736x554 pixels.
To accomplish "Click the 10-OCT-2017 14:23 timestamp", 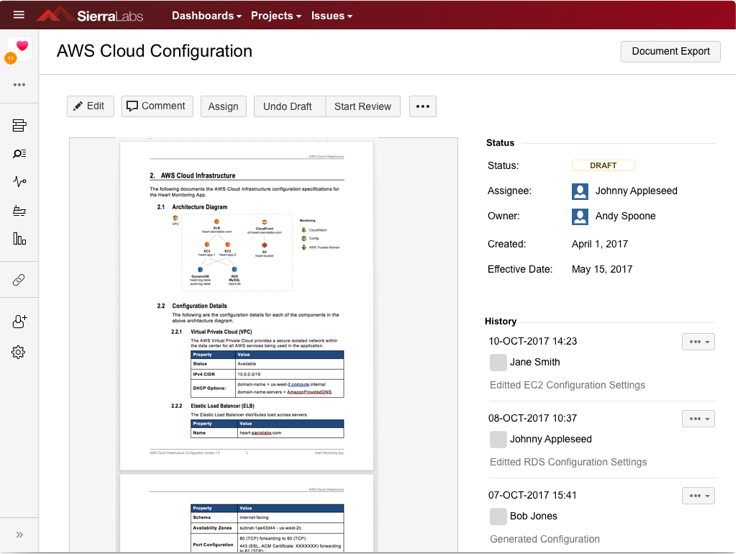I will click(x=532, y=341).
